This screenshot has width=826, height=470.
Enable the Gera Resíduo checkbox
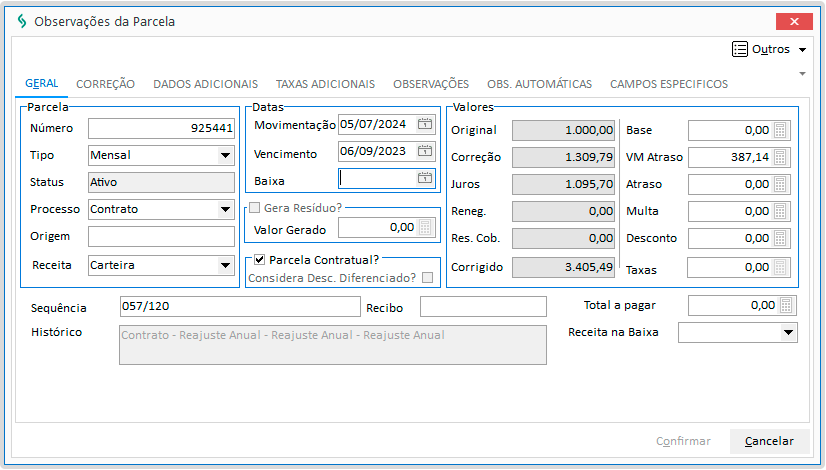coord(254,207)
